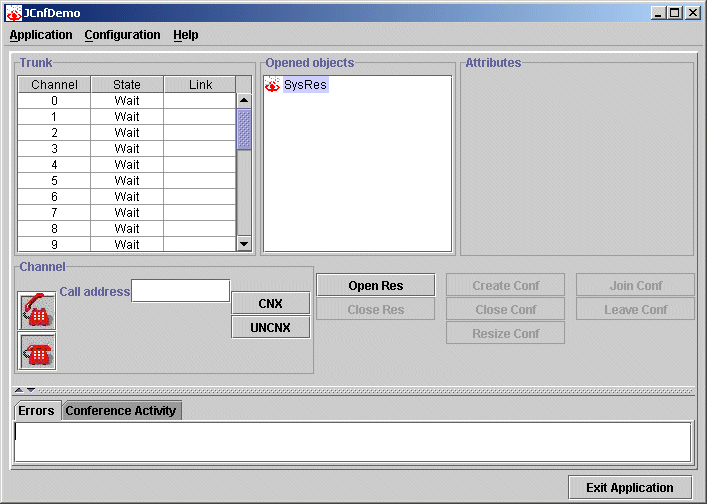This screenshot has width=707, height=504.
Task: Click the off-hook telephone icon button
Action: coord(38,311)
